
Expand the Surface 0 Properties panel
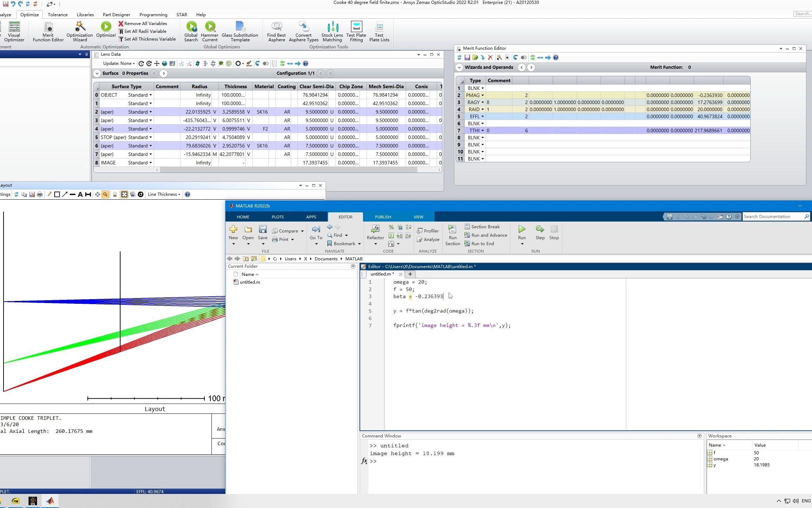[x=97, y=73]
